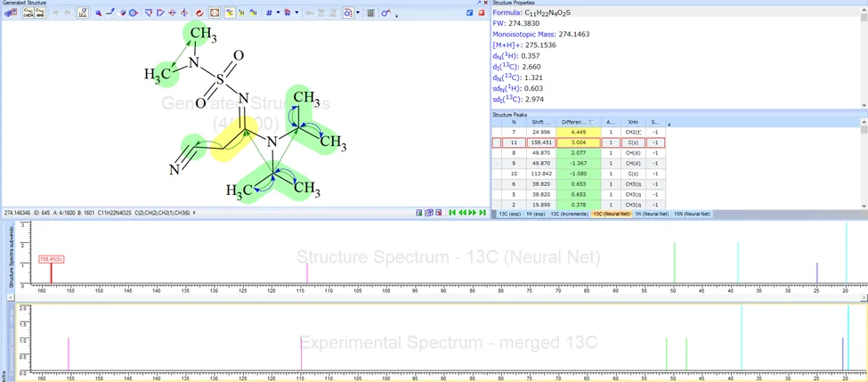Click the middle structure table icon near navigation arrows
868x382 pixels.
pos(429,213)
